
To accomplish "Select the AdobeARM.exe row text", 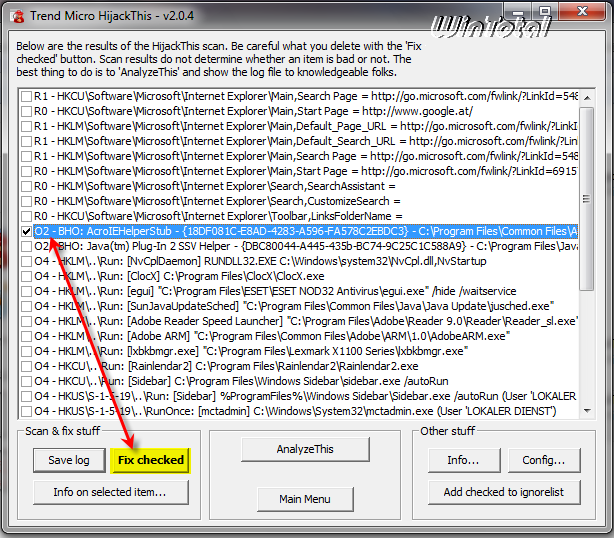I will tap(272, 336).
